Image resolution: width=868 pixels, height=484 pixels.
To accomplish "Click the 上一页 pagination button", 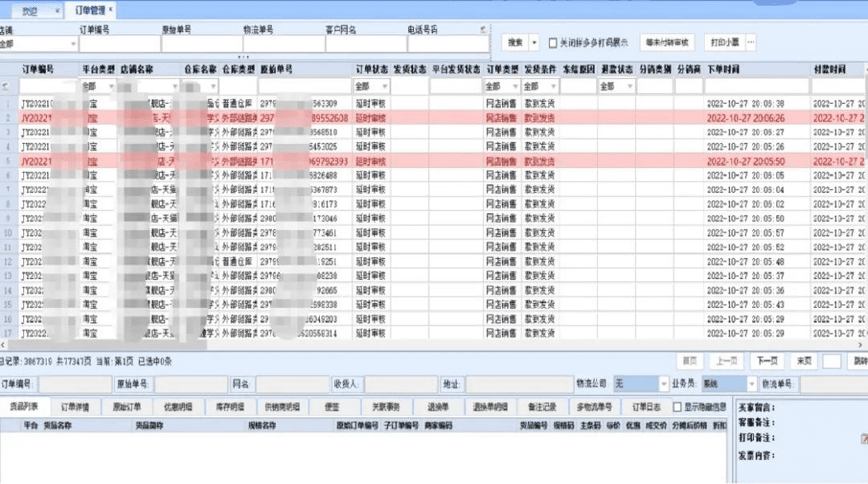I will coord(727,361).
